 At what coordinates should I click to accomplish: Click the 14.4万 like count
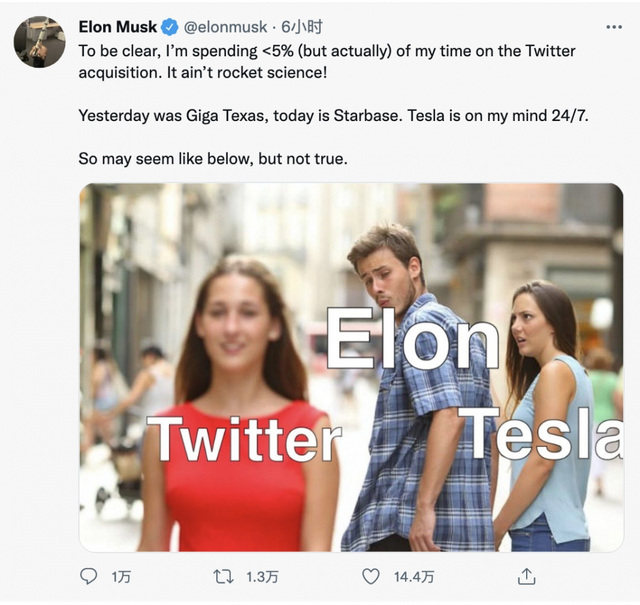413,577
